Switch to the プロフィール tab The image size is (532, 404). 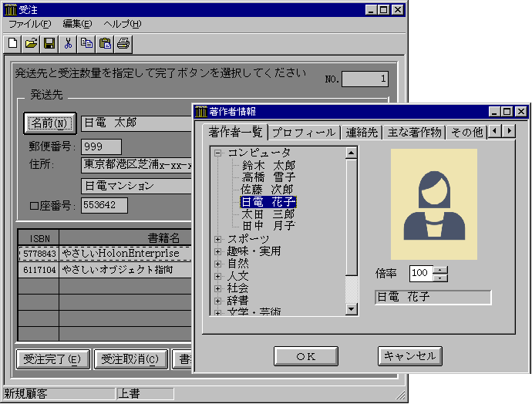[303, 133]
